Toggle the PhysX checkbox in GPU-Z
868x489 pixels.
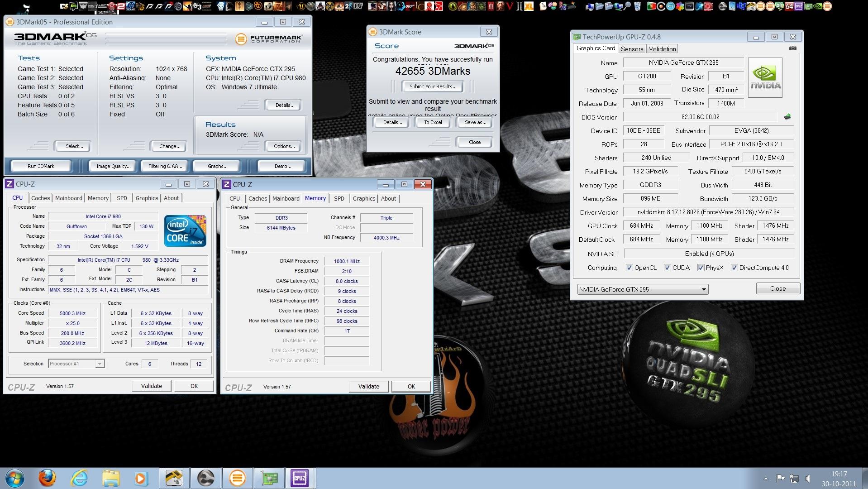point(701,268)
